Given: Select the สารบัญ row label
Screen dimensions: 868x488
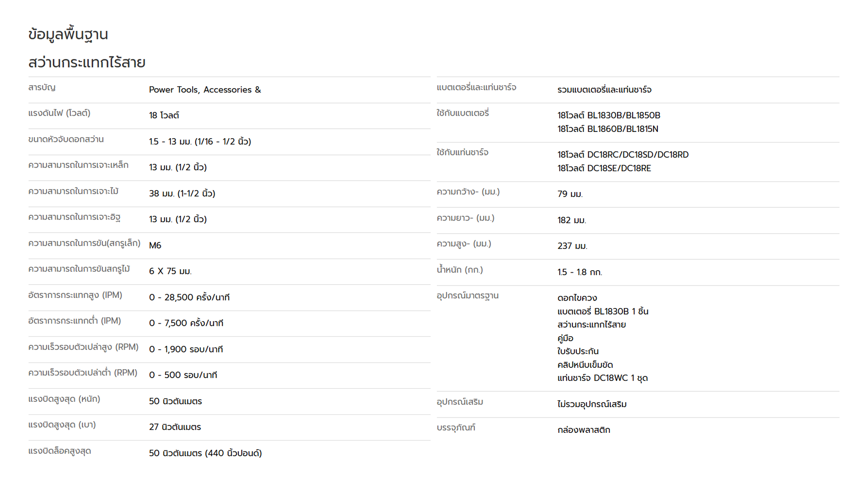Looking at the screenshot, I should tap(42, 87).
